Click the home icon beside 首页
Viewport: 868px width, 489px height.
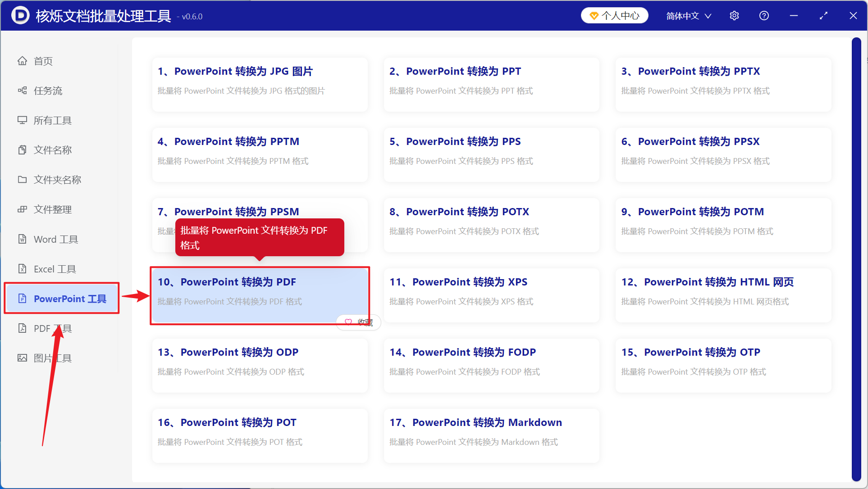pyautogui.click(x=22, y=61)
